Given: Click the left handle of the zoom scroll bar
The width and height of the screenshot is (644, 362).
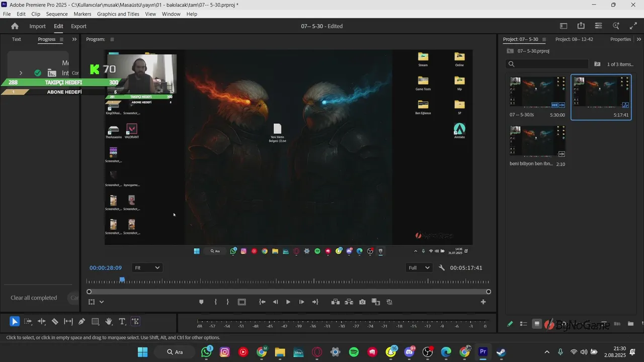Looking at the screenshot, I should [x=89, y=292].
